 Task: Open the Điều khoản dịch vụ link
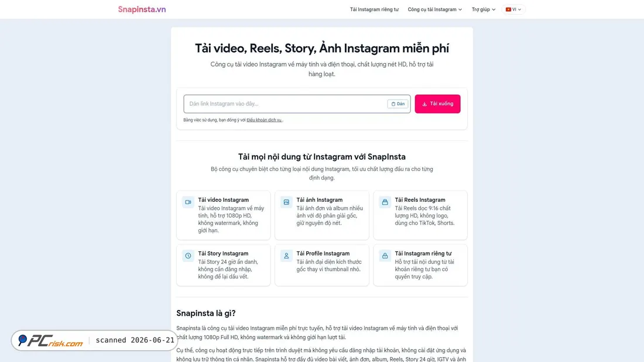[264, 120]
